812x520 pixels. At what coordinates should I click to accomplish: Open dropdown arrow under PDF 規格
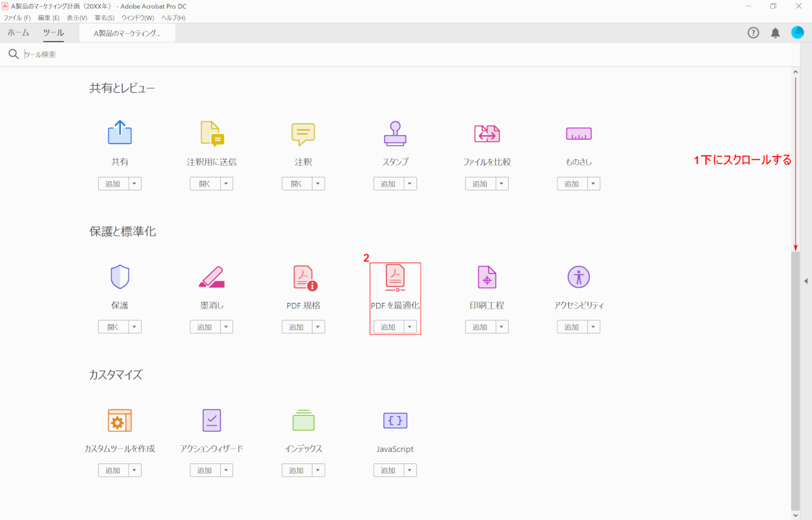tap(318, 327)
